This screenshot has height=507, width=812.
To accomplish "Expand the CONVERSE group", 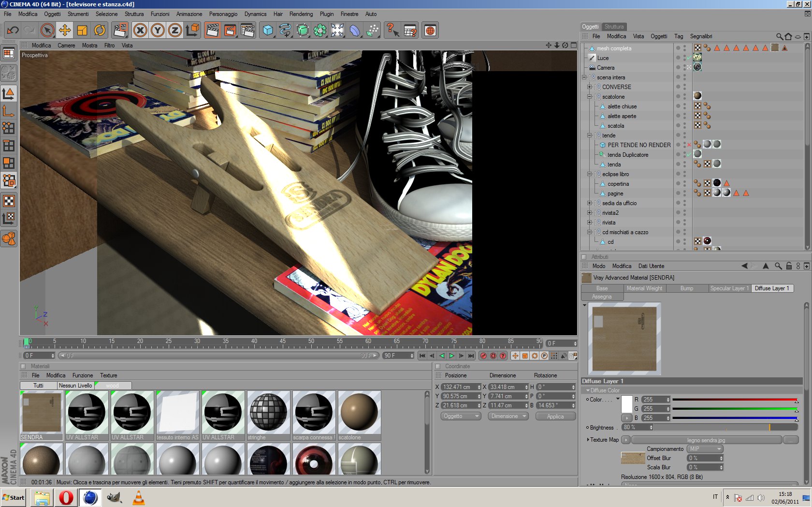I will click(x=589, y=87).
